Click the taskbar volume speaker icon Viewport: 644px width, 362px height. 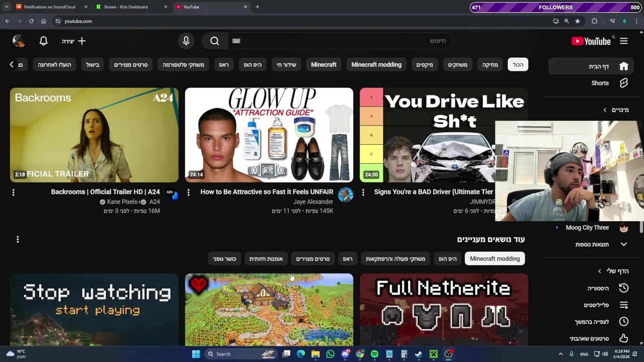tap(605, 354)
